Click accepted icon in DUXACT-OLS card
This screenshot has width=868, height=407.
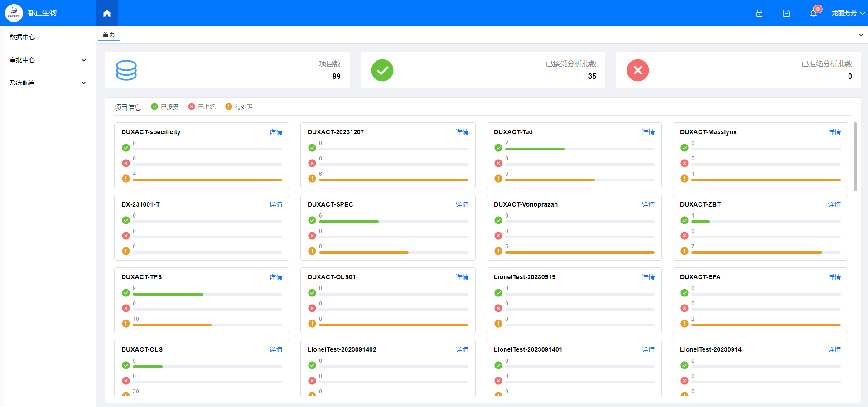[126, 365]
